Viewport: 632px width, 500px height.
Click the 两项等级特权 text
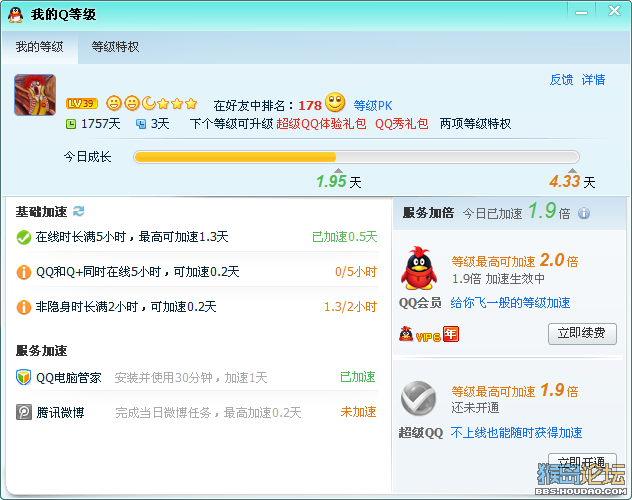coord(475,124)
